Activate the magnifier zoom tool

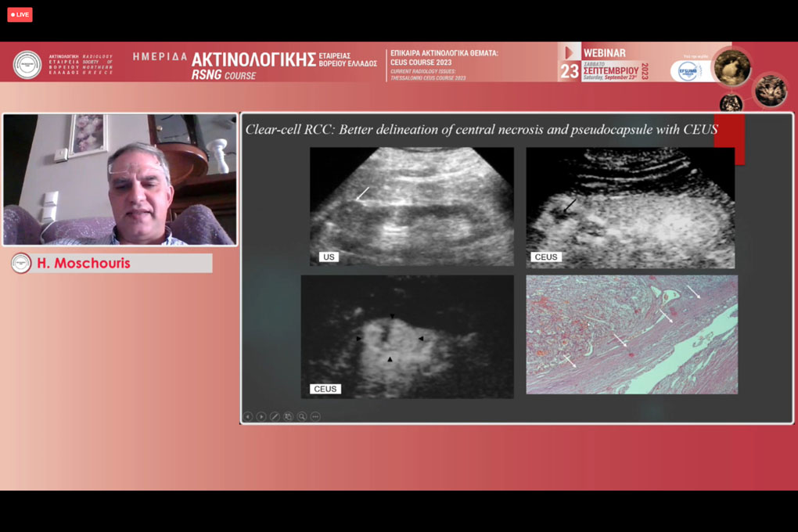pos(302,417)
